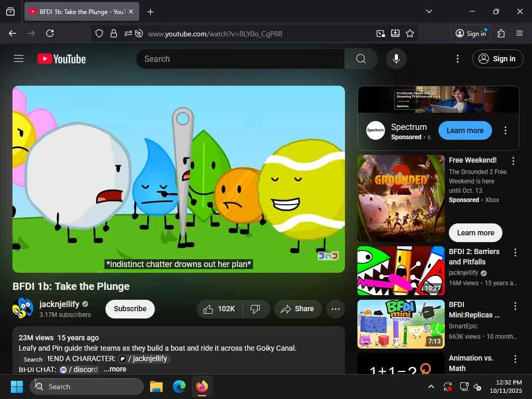The height and width of the screenshot is (399, 532).
Task: Open / jacknjellify link in description
Action: click(143, 358)
